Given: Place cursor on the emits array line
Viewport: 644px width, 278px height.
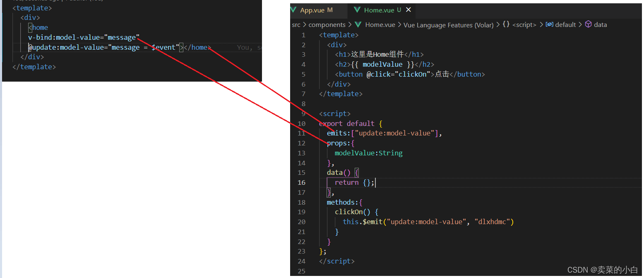Looking at the screenshot, I should coord(384,133).
